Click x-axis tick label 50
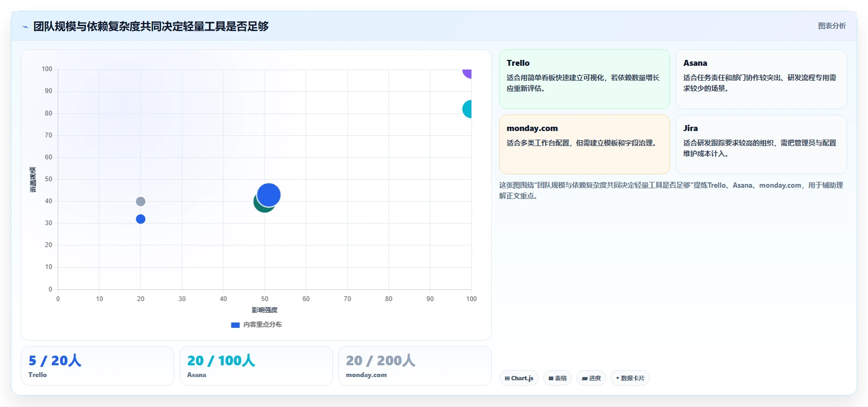Image resolution: width=868 pixels, height=407 pixels. 265,299
